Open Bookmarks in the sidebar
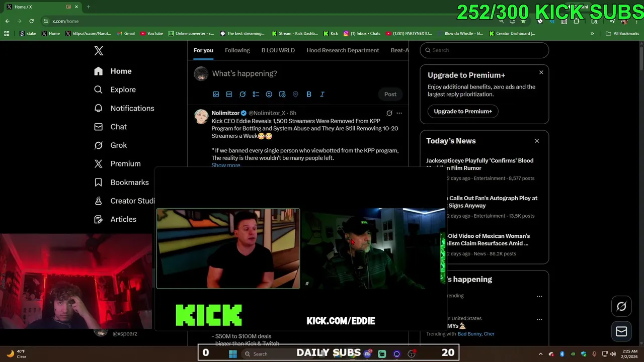 (x=122, y=183)
